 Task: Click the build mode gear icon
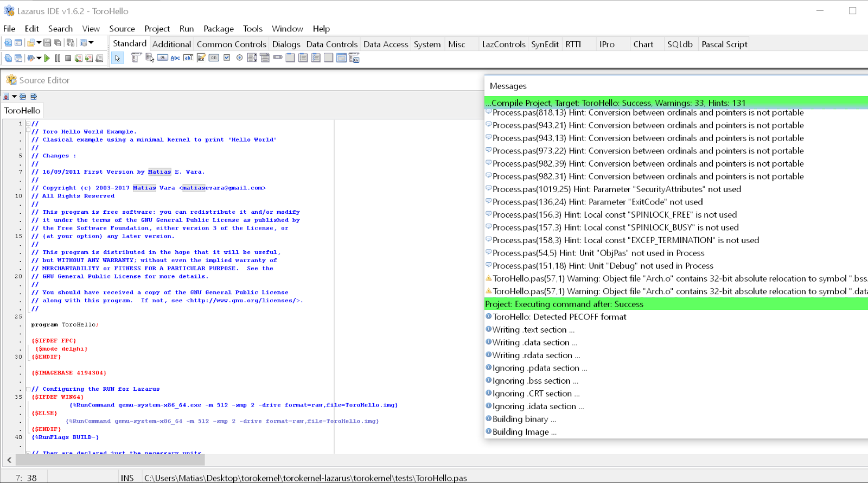31,58
